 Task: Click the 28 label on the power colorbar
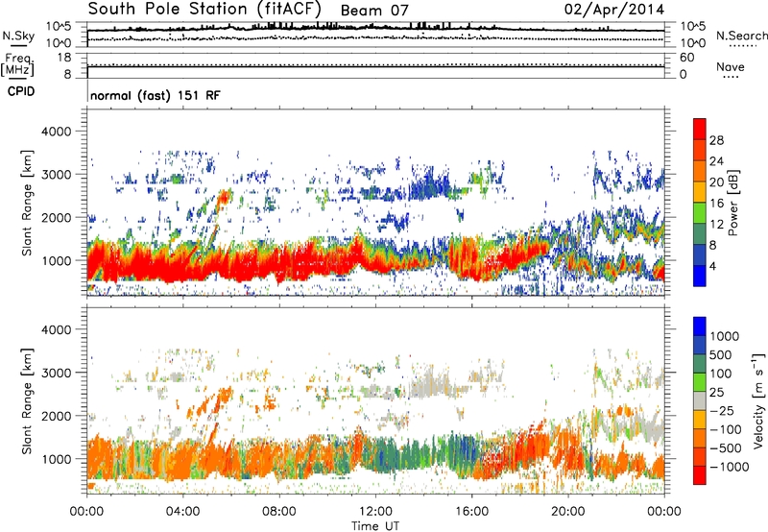716,140
